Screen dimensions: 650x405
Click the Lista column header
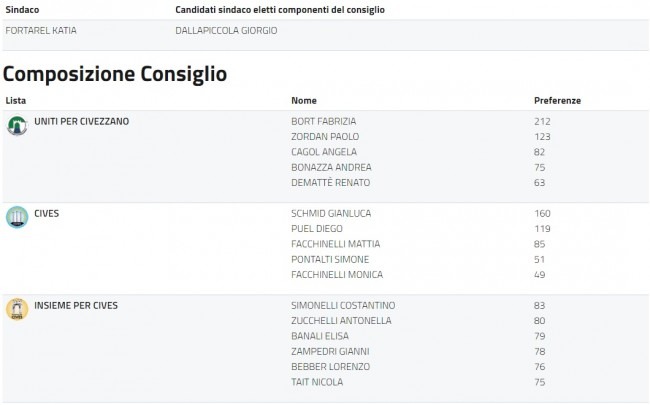(x=16, y=101)
